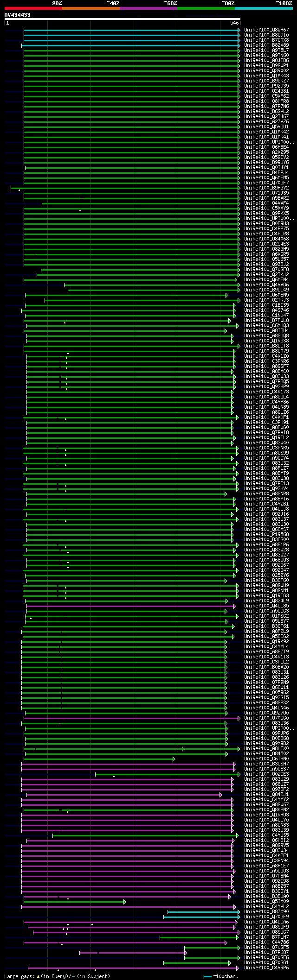The width and height of the screenshot is (297, 980).
Task: Select hit label UniRef100_O05962
Action: 266,692
